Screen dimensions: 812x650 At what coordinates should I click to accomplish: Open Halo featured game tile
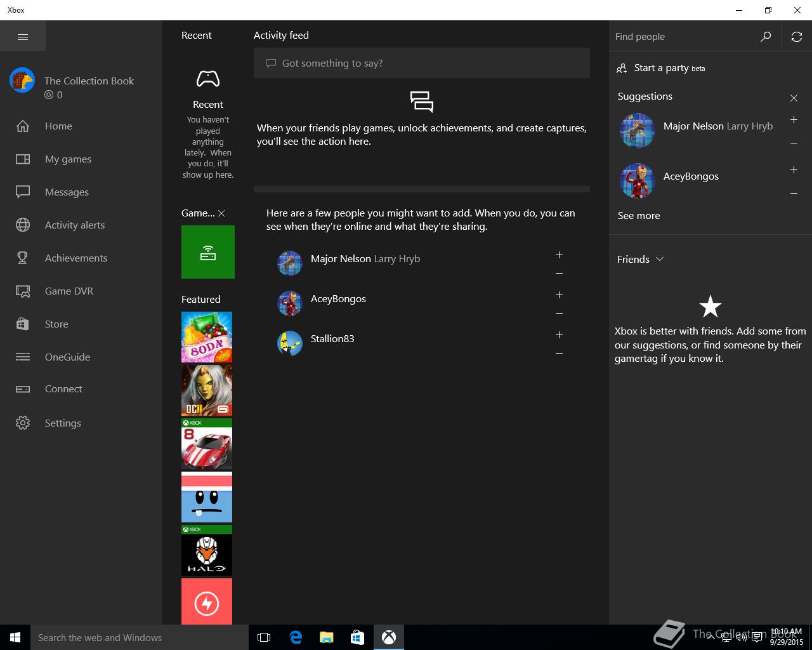point(207,550)
